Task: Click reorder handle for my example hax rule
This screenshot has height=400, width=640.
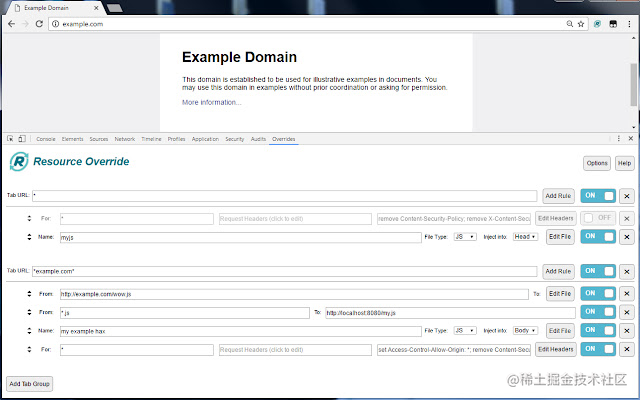Action: (29, 331)
